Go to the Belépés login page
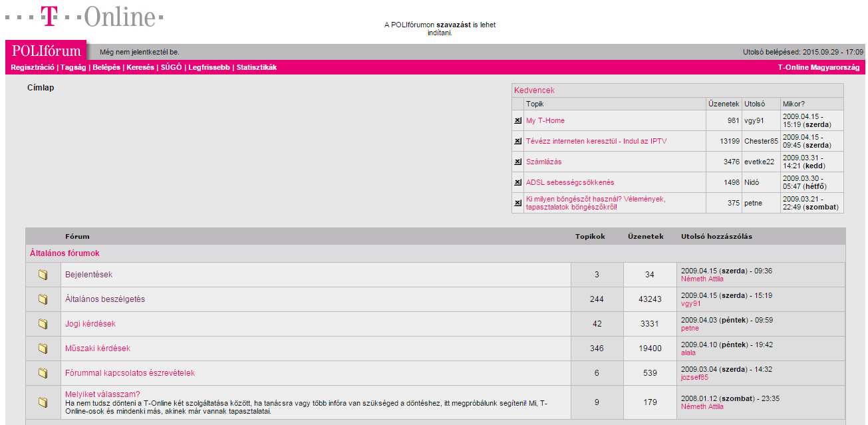Image resolution: width=868 pixels, height=425 pixels. [106, 67]
